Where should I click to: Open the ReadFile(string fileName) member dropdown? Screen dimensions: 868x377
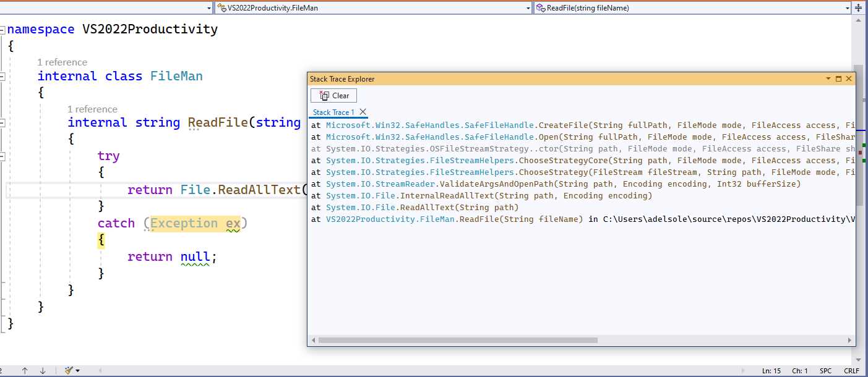click(848, 8)
